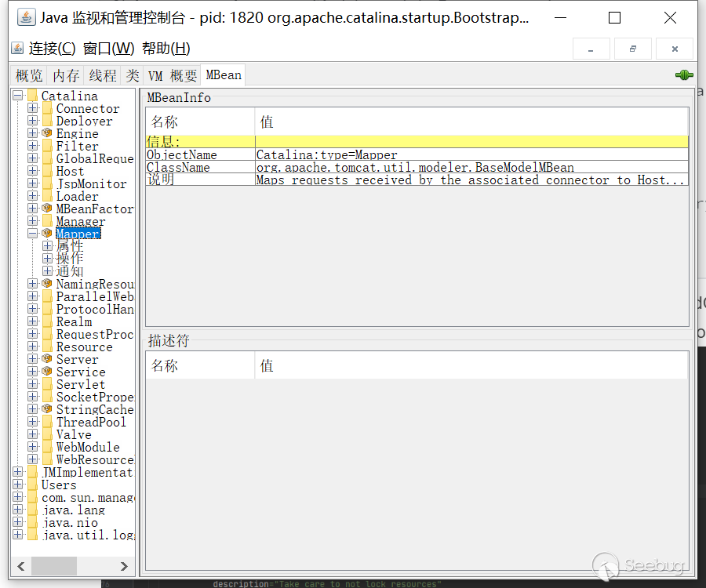This screenshot has width=706, height=588.
Task: Select the ThreadPool tree item
Action: point(90,422)
